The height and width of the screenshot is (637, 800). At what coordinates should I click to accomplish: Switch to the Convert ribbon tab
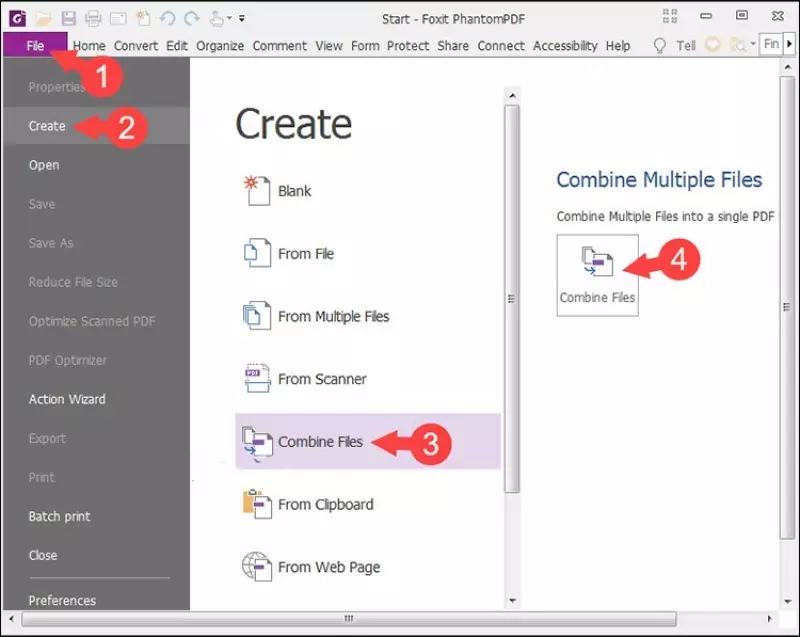[x=136, y=46]
